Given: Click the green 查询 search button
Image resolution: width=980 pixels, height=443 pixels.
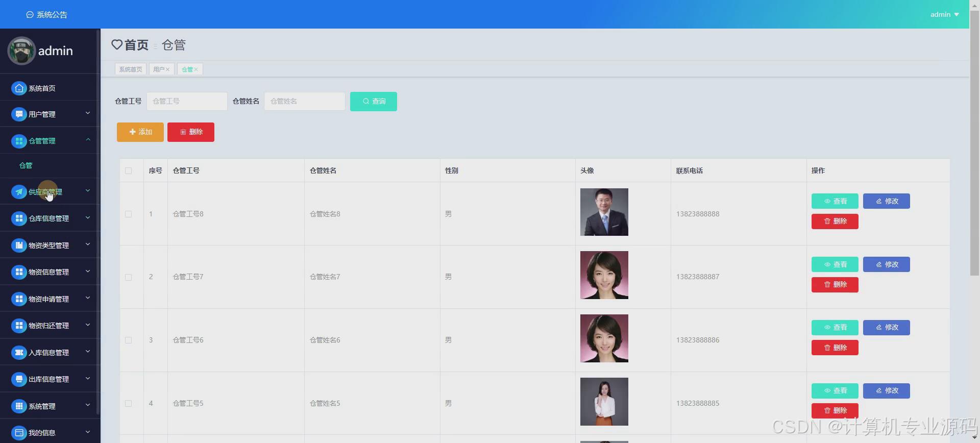Looking at the screenshot, I should pyautogui.click(x=374, y=102).
